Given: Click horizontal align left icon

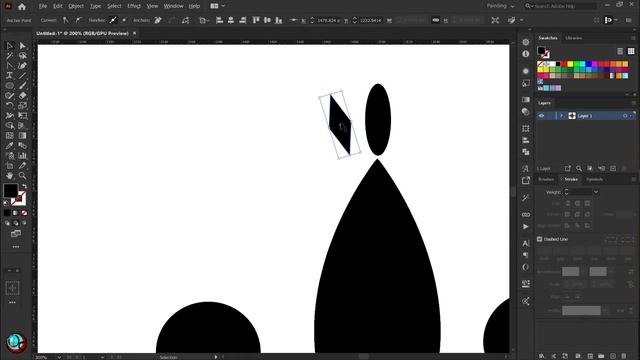Looking at the screenshot, I should [219, 20].
